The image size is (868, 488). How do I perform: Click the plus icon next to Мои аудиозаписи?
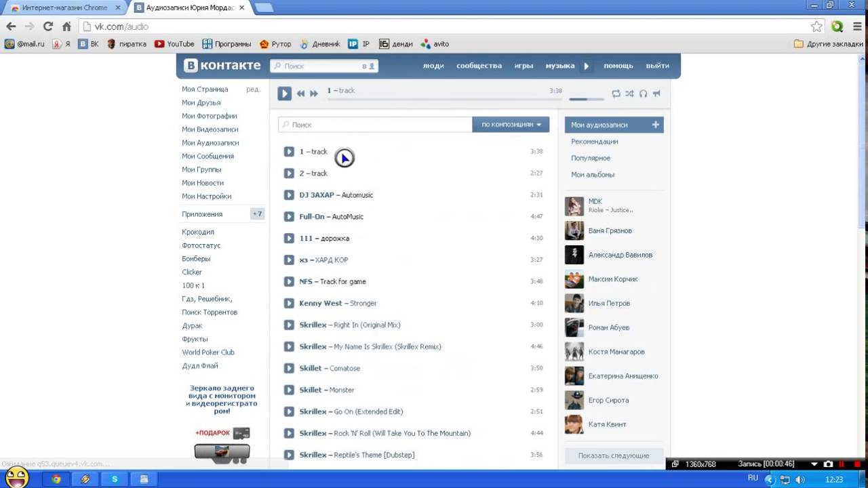[656, 125]
